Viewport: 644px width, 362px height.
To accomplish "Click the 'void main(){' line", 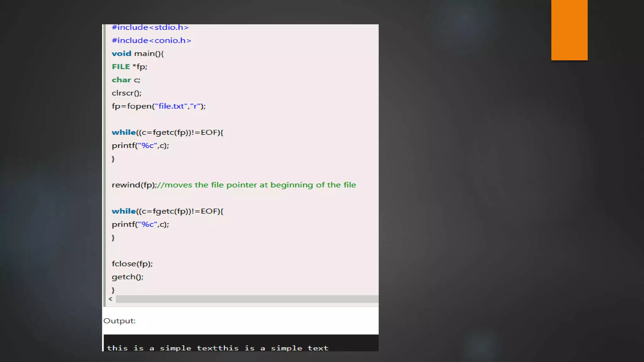I will pos(138,54).
